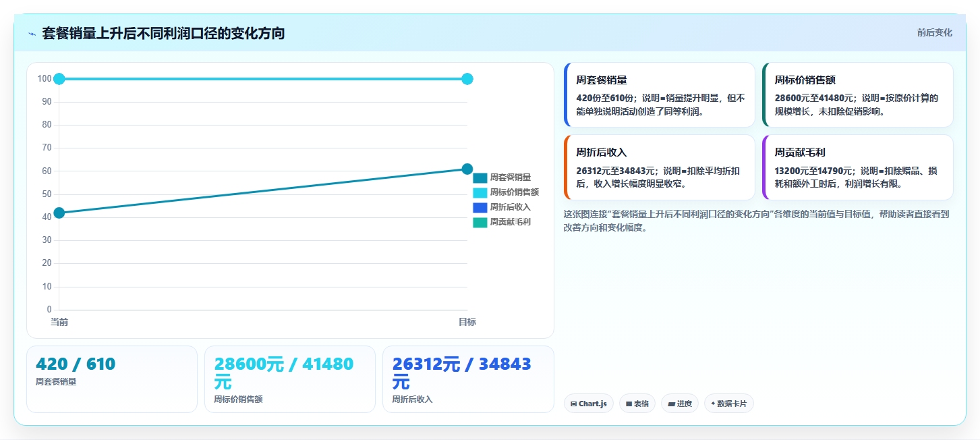Click the Chart.js tag
This screenshot has height=440, width=980.
(x=589, y=404)
